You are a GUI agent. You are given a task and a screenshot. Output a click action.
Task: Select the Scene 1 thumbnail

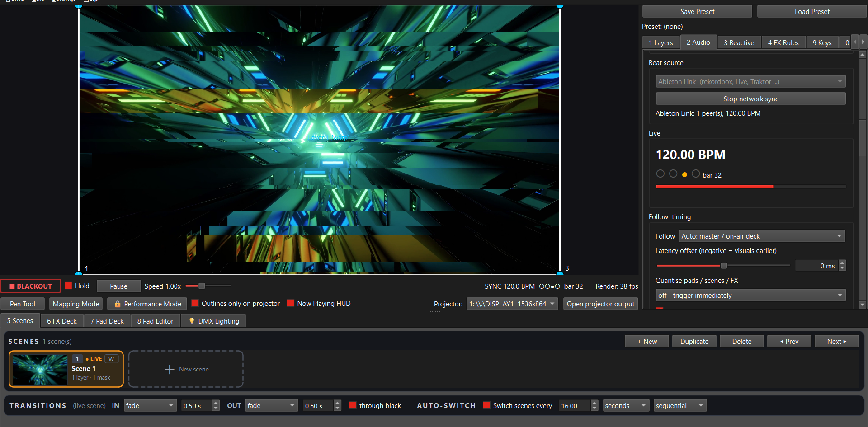40,370
